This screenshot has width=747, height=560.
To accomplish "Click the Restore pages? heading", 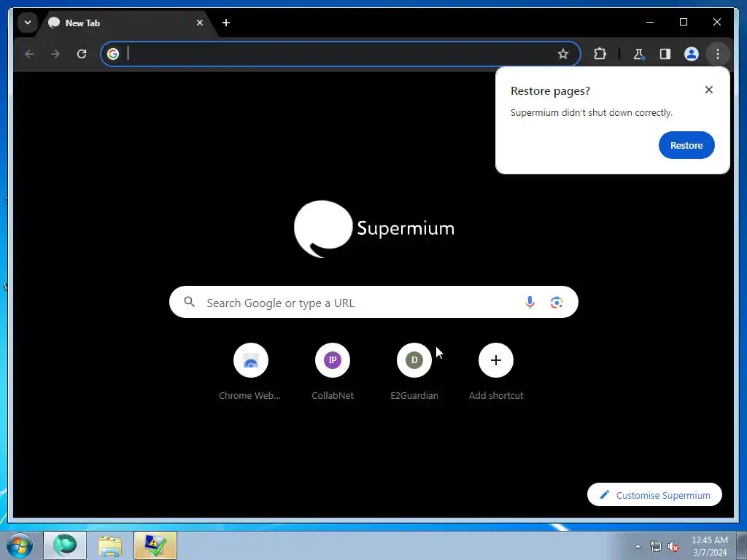I will tap(550, 91).
